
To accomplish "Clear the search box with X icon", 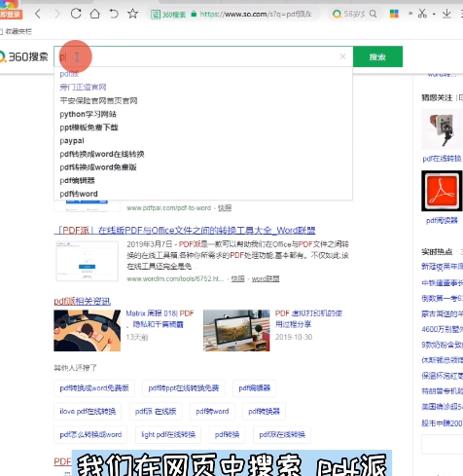I will (342, 56).
